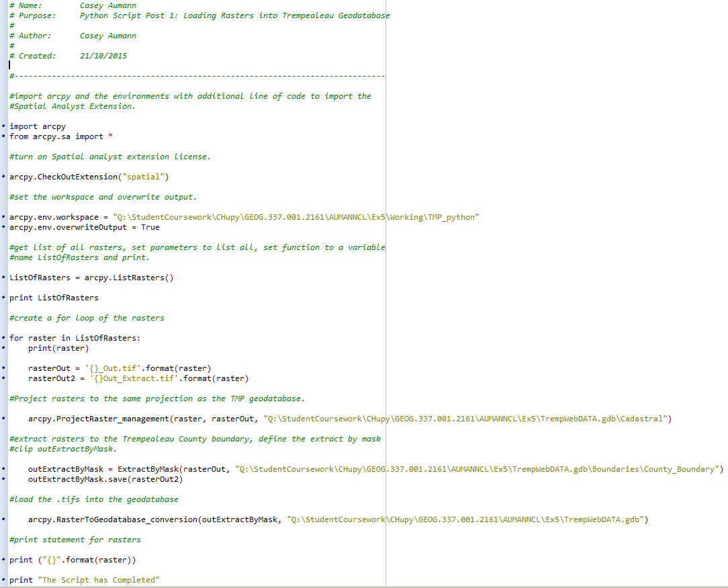The image size is (728, 588).
Task: Click the arcpy.env.workspace assignment line
Action: (244, 217)
